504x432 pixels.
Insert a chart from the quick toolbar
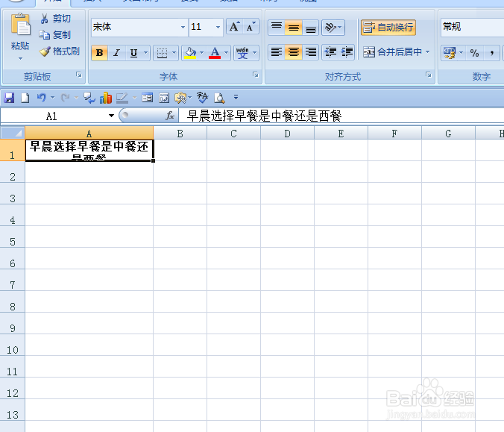pos(106,98)
